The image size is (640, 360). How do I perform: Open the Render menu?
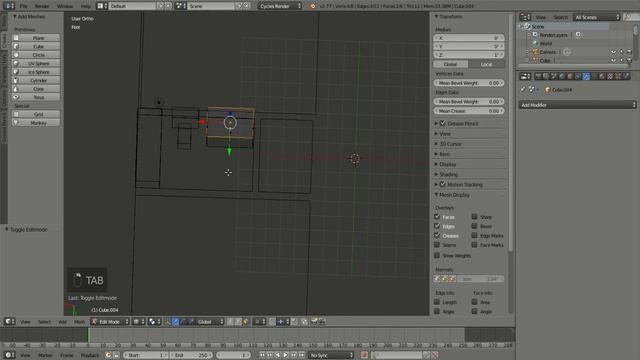[42, 6]
